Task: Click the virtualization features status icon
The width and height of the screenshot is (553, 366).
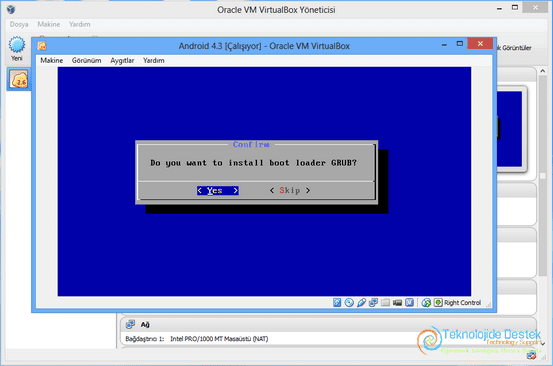Action: point(409,303)
